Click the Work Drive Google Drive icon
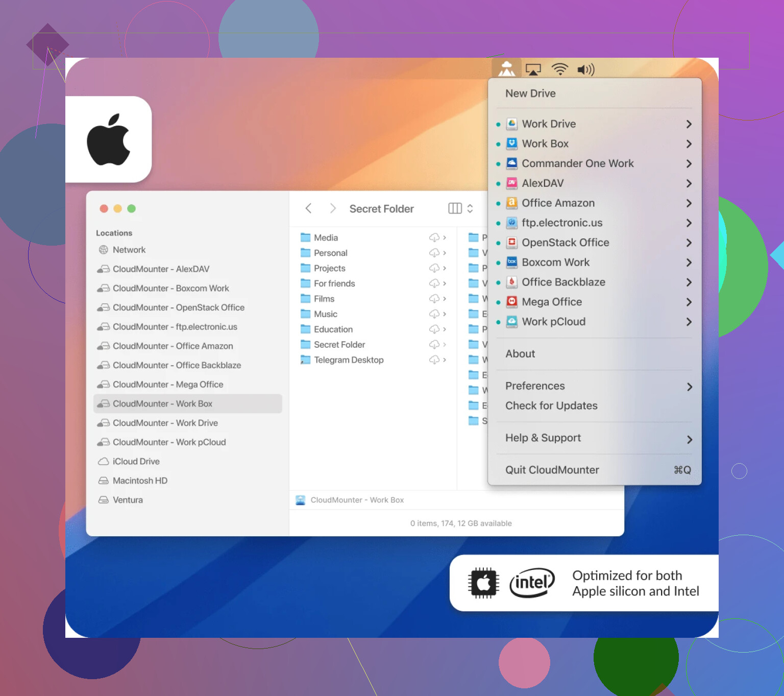 click(512, 124)
